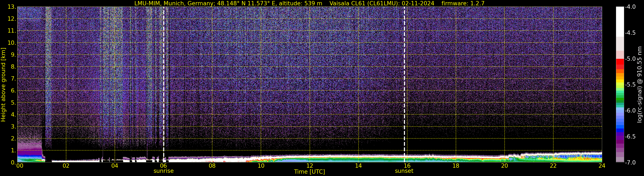This screenshot has width=644, height=176.
Task: Click the time axis tick label "04"
Action: click(x=115, y=166)
